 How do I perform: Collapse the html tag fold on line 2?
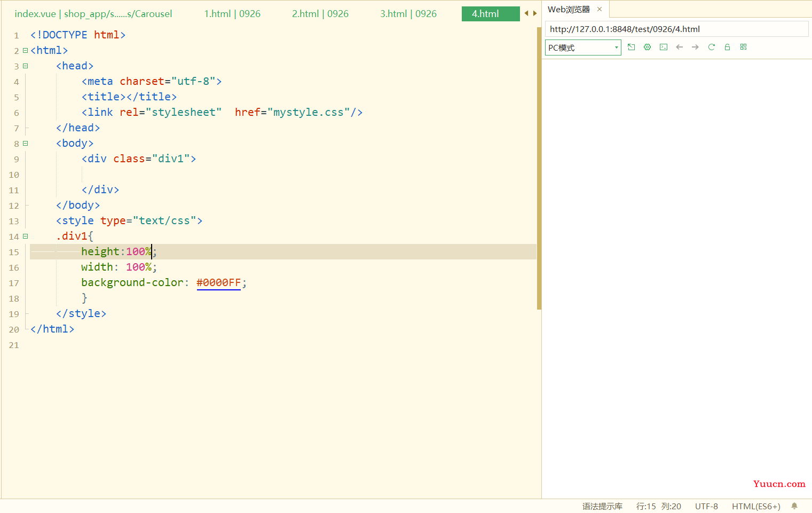pos(25,51)
